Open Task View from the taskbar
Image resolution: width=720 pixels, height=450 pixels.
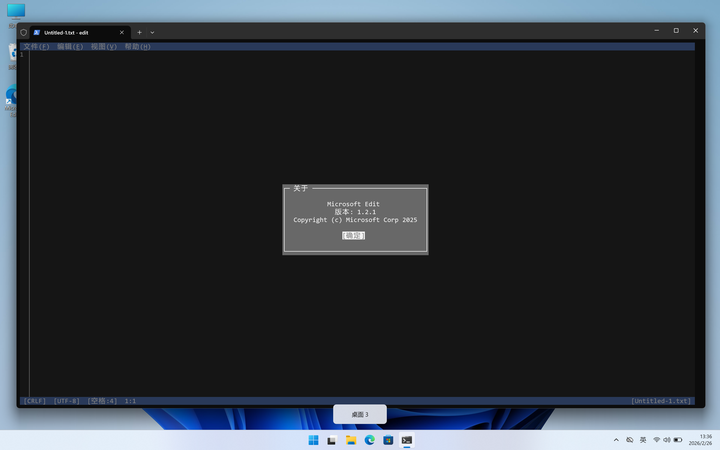pyautogui.click(x=332, y=440)
